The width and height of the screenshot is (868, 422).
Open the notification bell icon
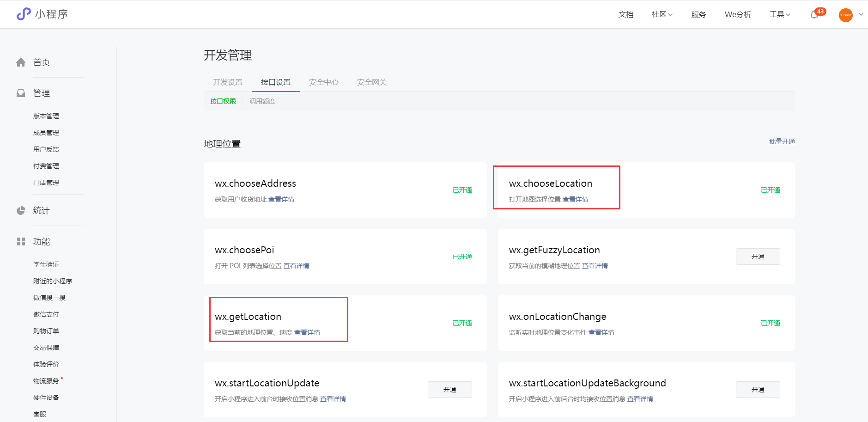click(814, 15)
